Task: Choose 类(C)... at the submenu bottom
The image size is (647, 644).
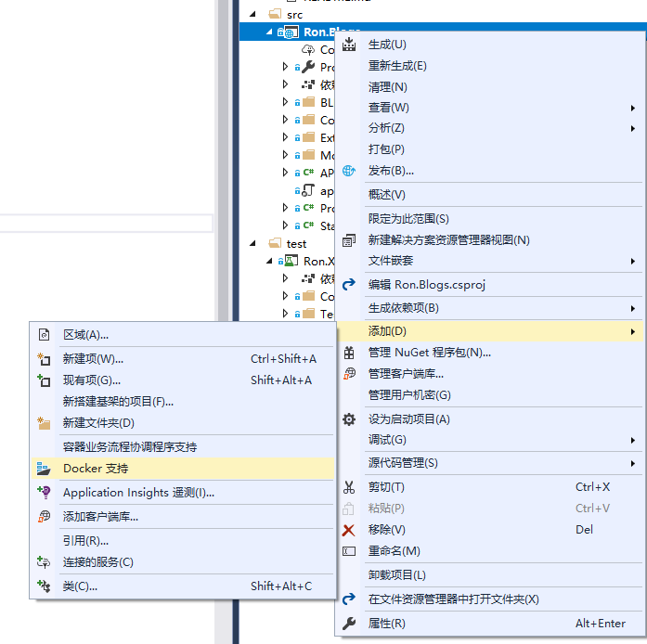Action: (80, 586)
